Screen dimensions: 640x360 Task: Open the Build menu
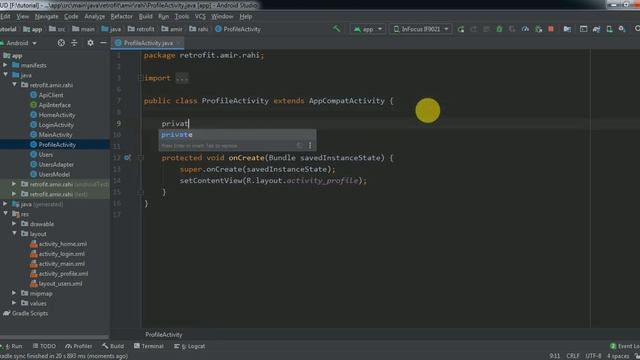coord(145,16)
